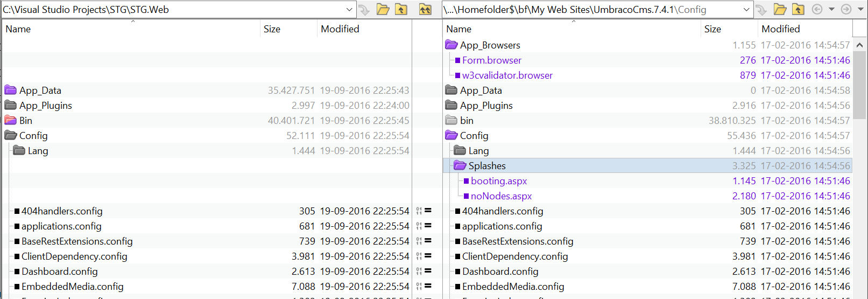The image size is (868, 299).
Task: Select EmbeddedMedia.config in left pane
Action: (73, 287)
